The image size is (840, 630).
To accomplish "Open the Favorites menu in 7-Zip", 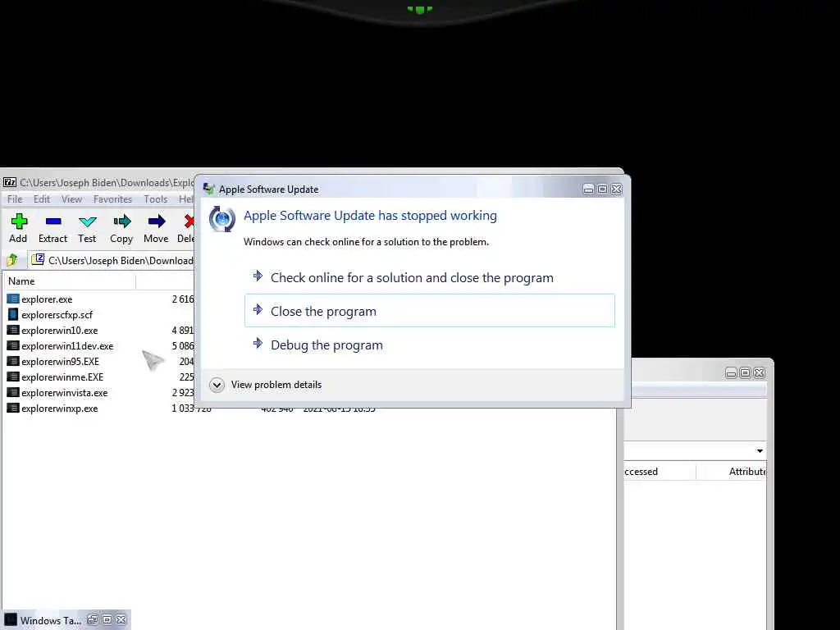I will tap(112, 199).
